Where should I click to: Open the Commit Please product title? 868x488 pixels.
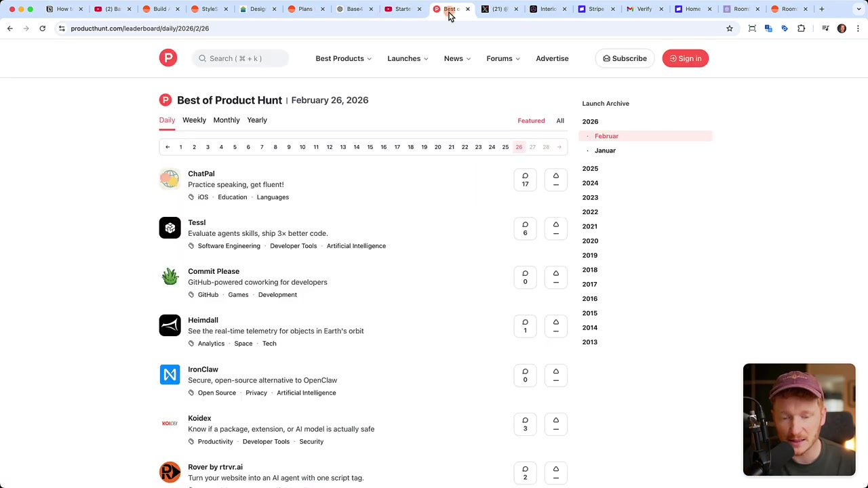[214, 271]
